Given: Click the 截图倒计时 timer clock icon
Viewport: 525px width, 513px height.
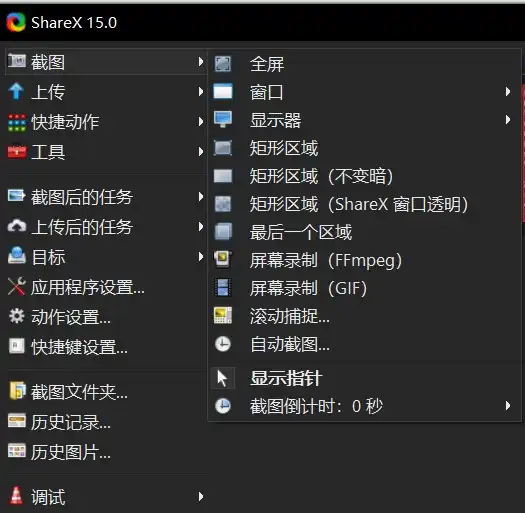Looking at the screenshot, I should coord(223,406).
